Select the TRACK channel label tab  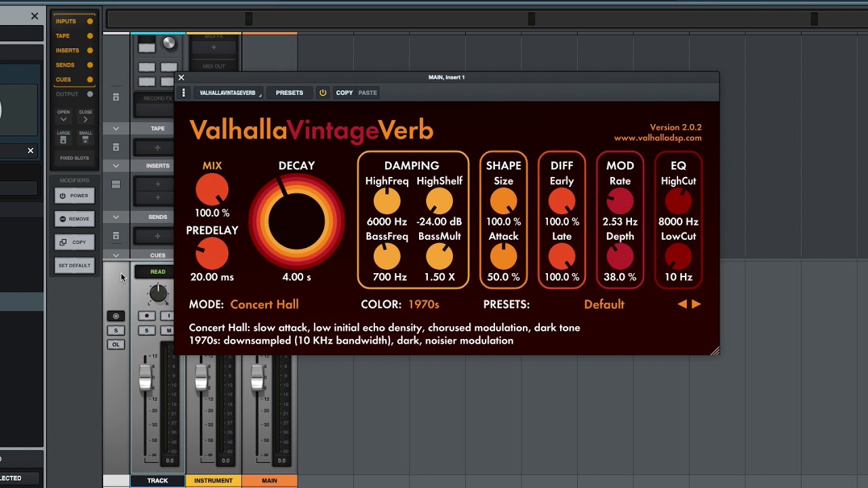[157, 481]
